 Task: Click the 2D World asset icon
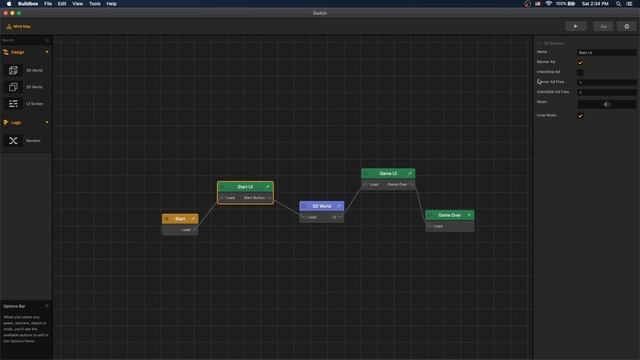pyautogui.click(x=13, y=87)
